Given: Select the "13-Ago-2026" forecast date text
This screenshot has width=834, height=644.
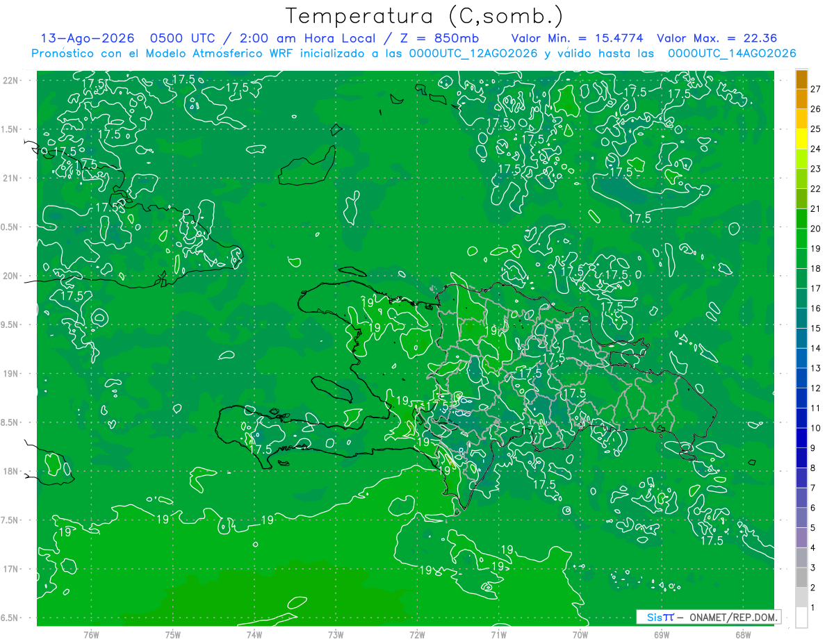Looking at the screenshot, I should [x=87, y=38].
